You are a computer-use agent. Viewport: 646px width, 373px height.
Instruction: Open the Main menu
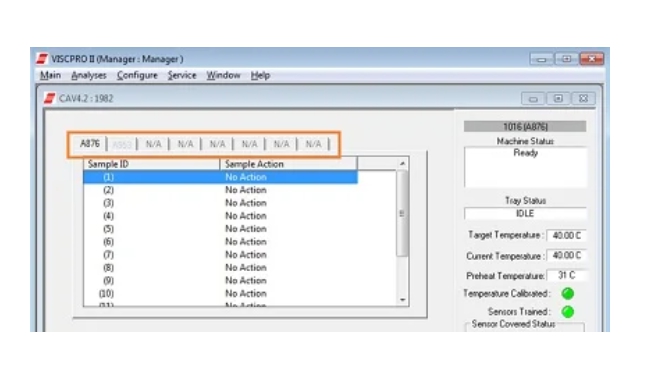[50, 75]
